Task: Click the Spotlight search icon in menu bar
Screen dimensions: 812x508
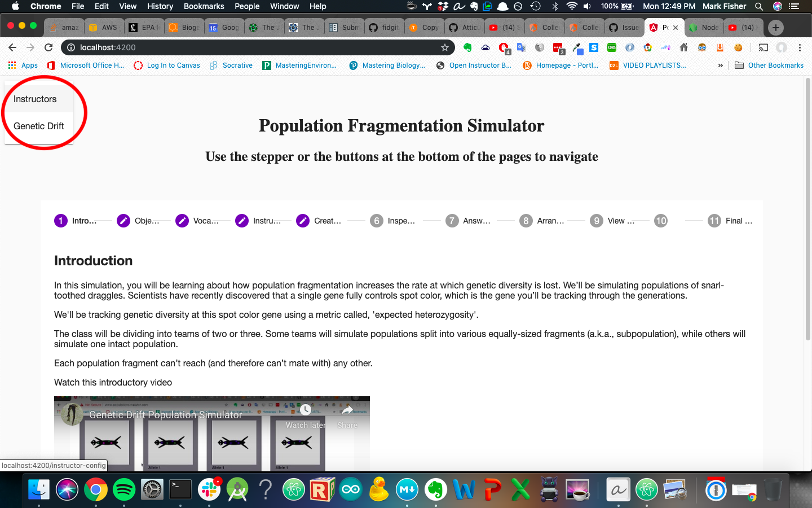Action: [x=759, y=6]
